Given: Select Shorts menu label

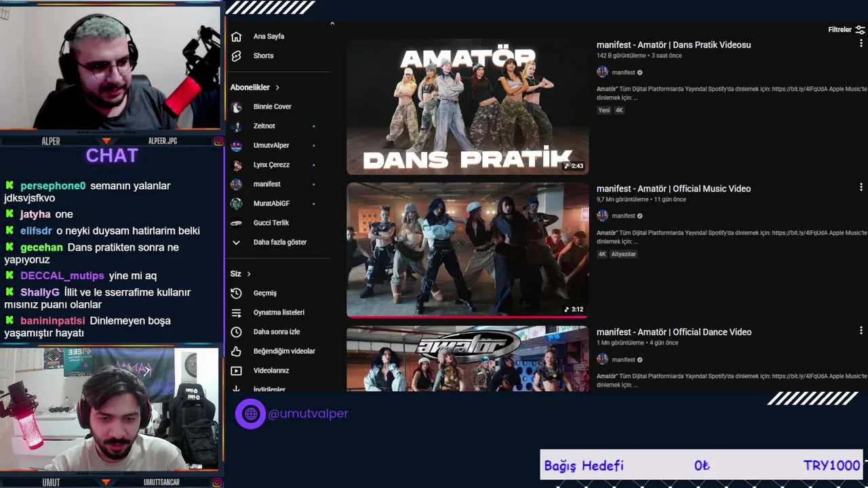Looking at the screenshot, I should [x=264, y=56].
